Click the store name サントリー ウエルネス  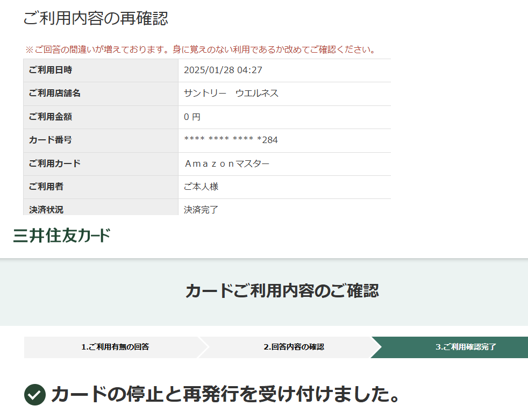coord(231,93)
